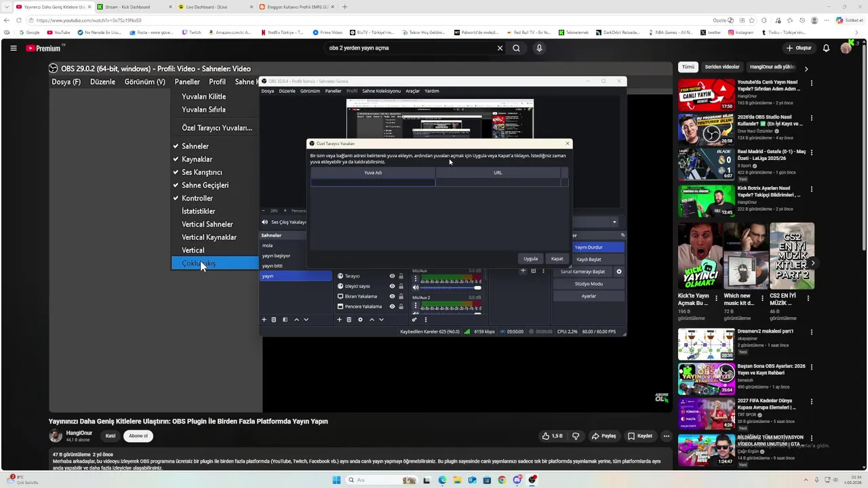Add a new source in OBS sources toolbar
Viewport: 868px width, 488px height.
340,319
